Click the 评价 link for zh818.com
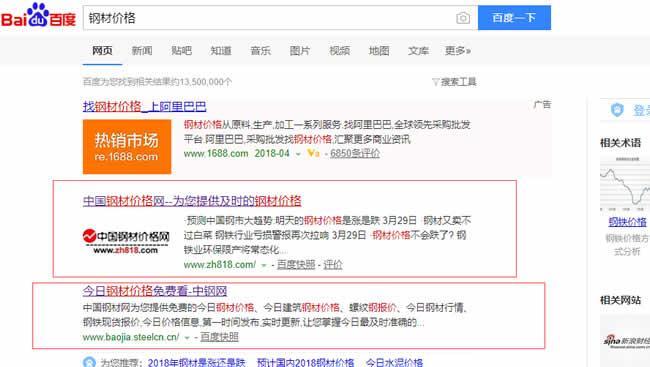650x367 pixels. coord(333,265)
